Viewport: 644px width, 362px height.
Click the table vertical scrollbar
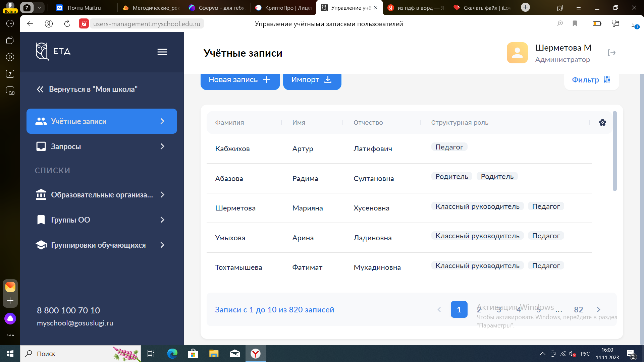click(x=614, y=151)
